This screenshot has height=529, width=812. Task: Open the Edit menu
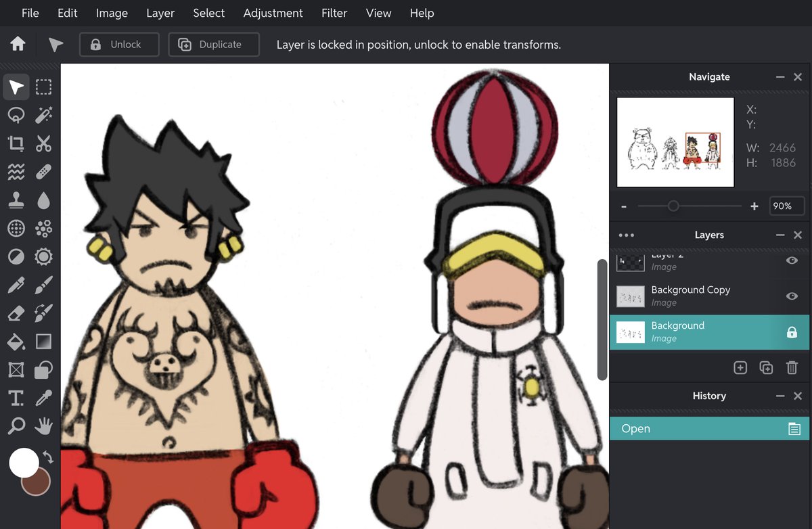(x=68, y=13)
